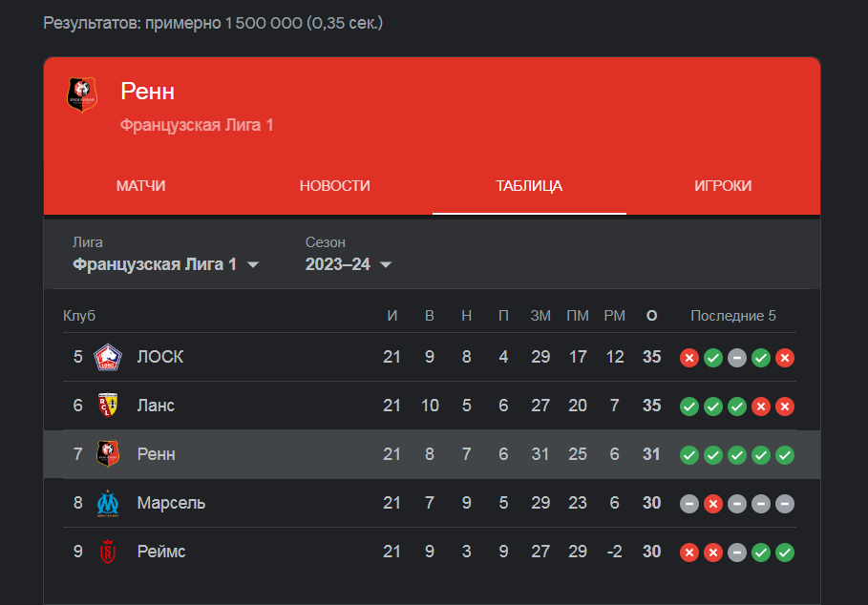Open the Марсель team name link
The width and height of the screenshot is (868, 605).
(171, 503)
